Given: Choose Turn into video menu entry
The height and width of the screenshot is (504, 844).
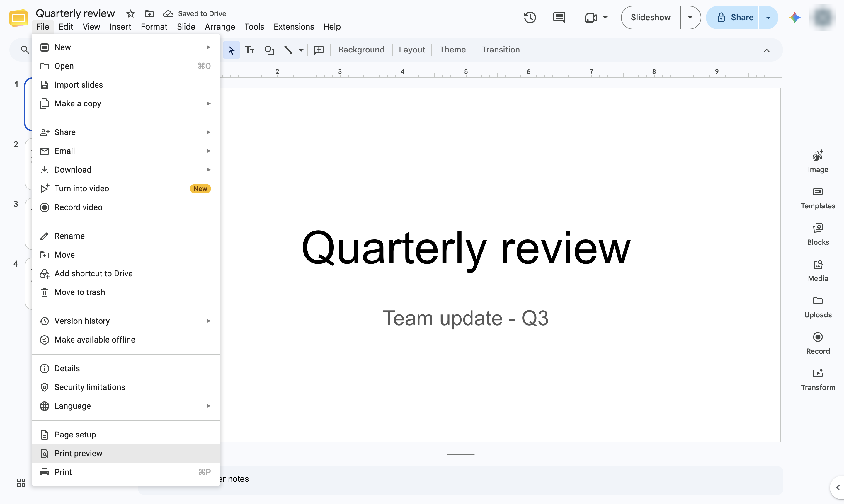Looking at the screenshot, I should tap(126, 188).
